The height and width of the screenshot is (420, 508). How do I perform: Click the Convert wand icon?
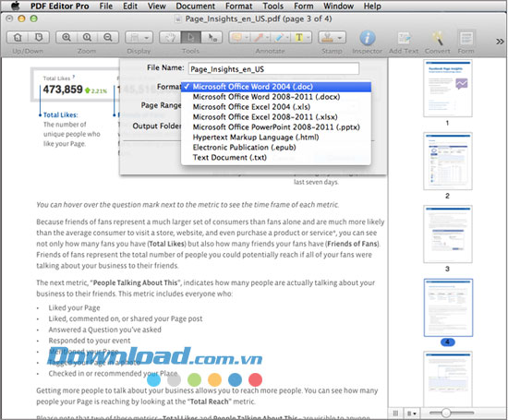(438, 38)
